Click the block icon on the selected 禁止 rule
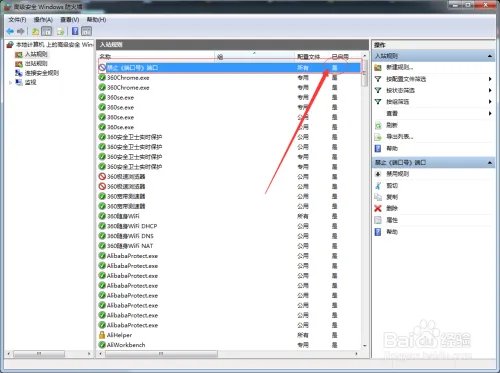This screenshot has width=500, height=373. (102, 68)
